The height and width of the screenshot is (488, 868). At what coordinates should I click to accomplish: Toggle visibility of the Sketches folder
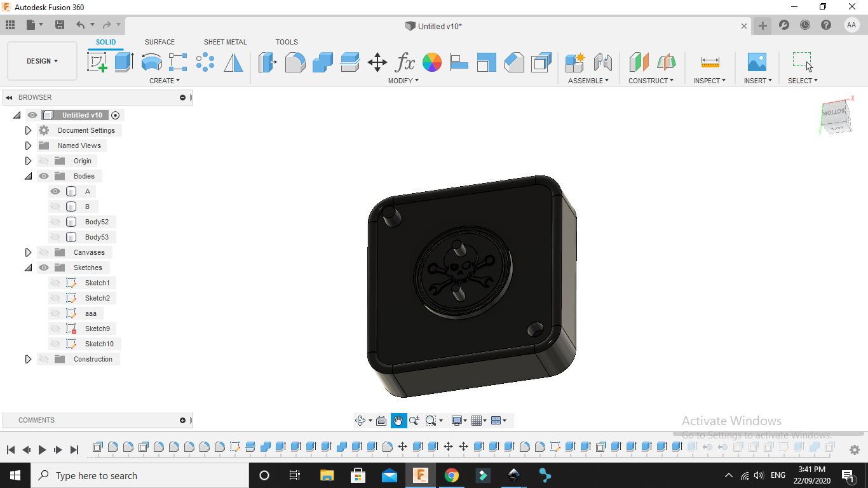click(x=44, y=268)
